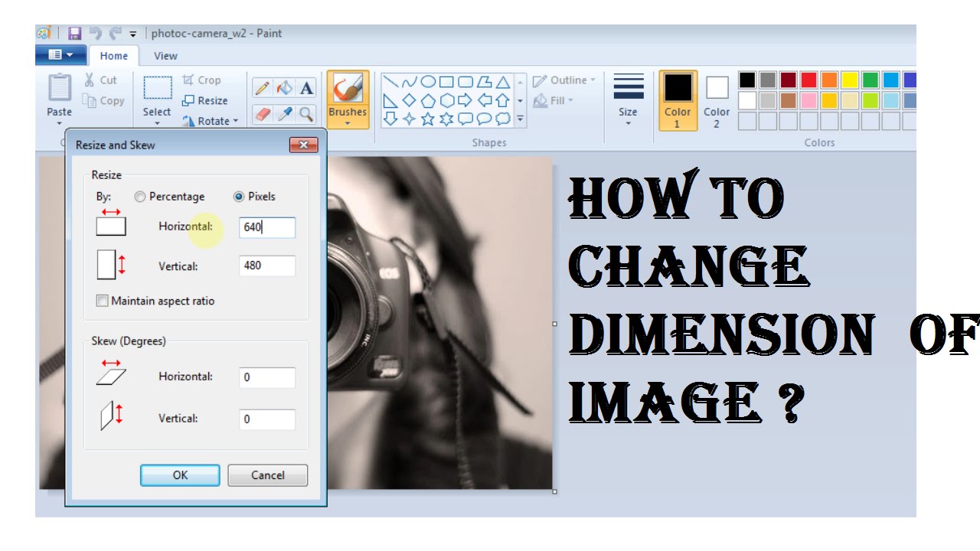Click OK in Resize and Skew dialog
The image size is (980, 551).
coord(180,475)
